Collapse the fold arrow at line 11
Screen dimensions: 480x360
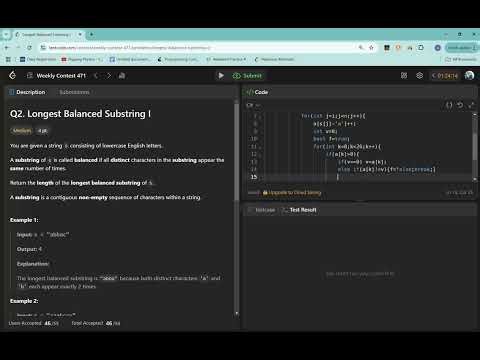[x=261, y=147]
